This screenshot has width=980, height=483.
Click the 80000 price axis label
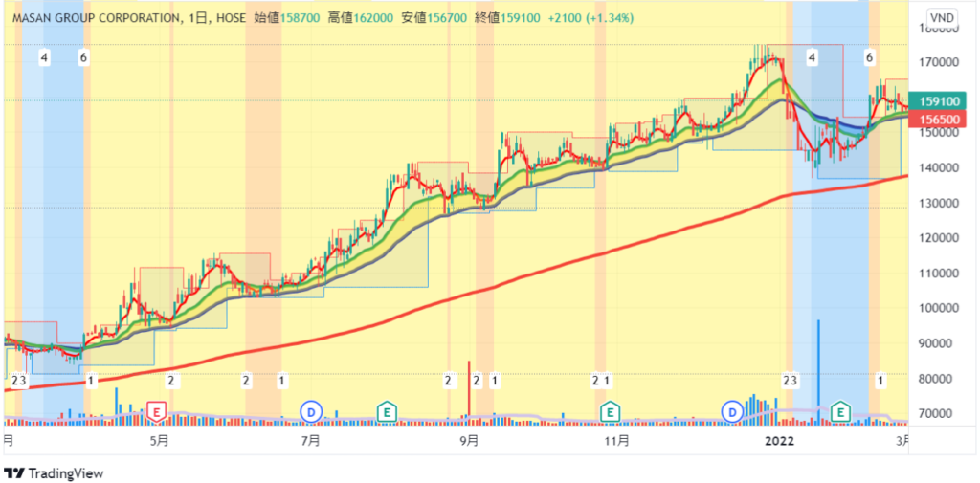tap(938, 379)
